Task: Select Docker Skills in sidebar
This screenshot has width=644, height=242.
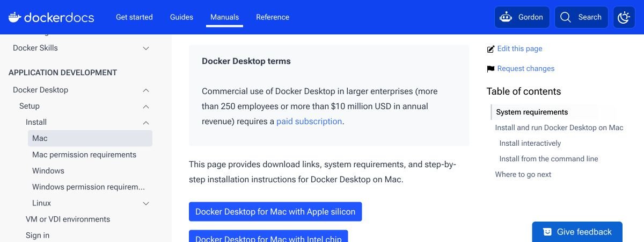Action: coord(35,48)
